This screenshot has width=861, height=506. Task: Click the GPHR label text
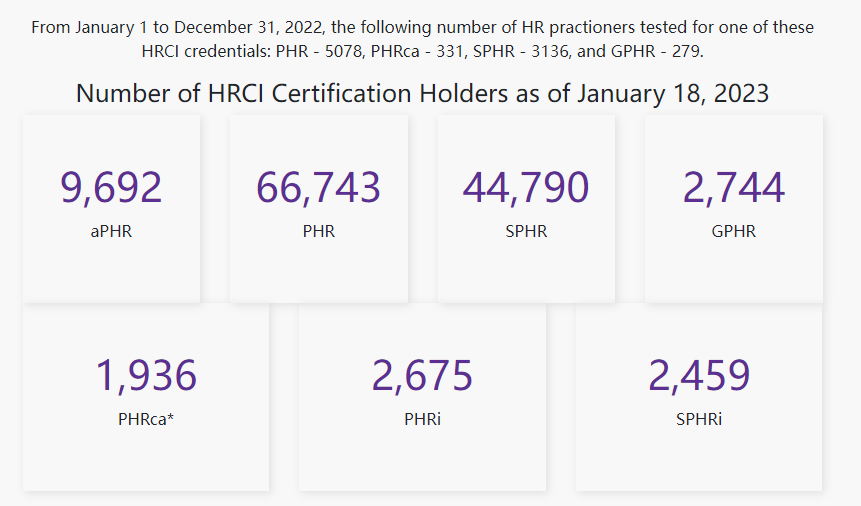tap(734, 231)
